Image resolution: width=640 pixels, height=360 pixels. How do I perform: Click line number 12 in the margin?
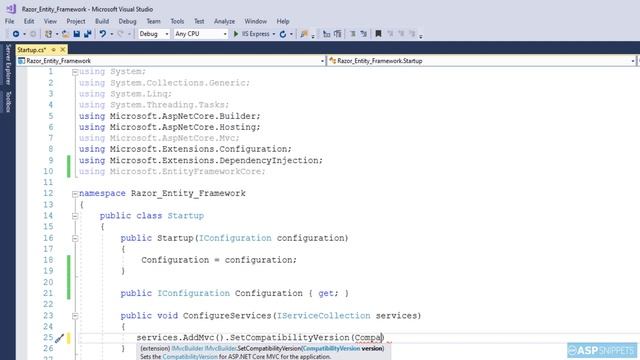pyautogui.click(x=48, y=193)
